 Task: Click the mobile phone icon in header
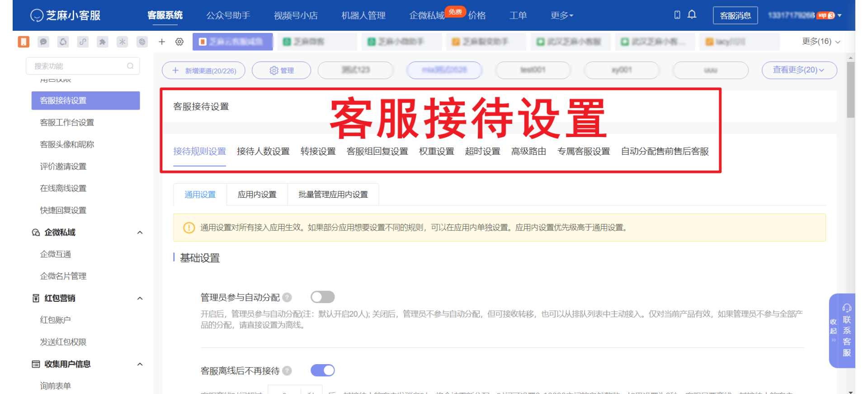pyautogui.click(x=677, y=15)
